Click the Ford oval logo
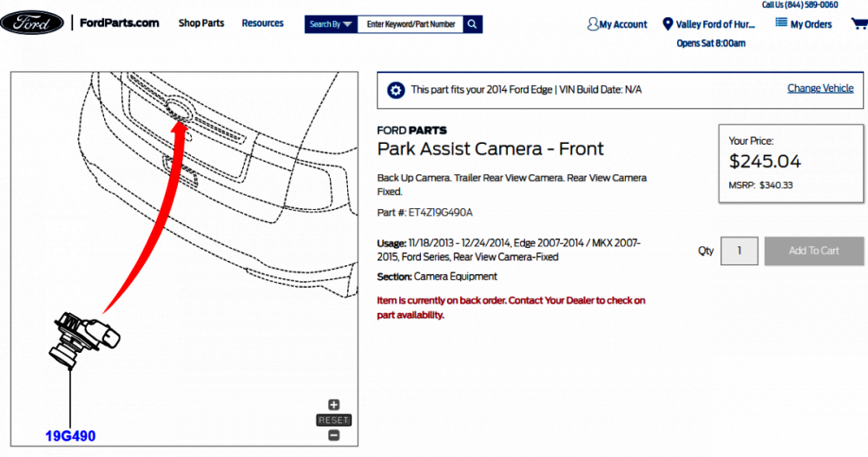 click(x=32, y=23)
